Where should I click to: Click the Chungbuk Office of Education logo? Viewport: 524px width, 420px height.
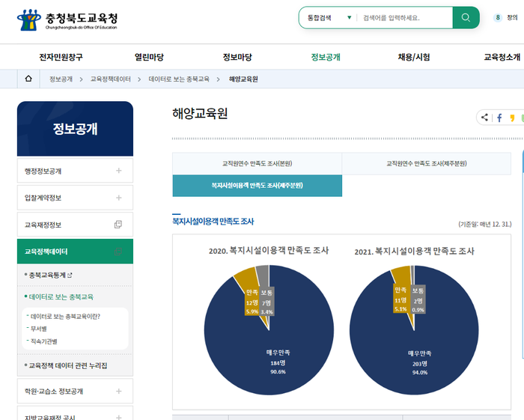[67, 19]
